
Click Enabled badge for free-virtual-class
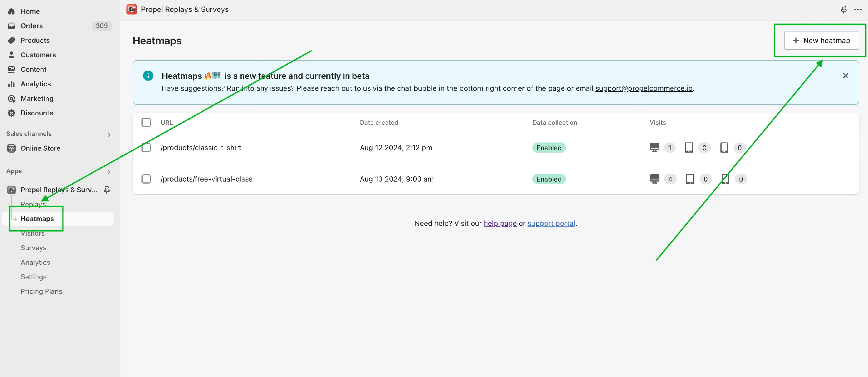coord(549,179)
